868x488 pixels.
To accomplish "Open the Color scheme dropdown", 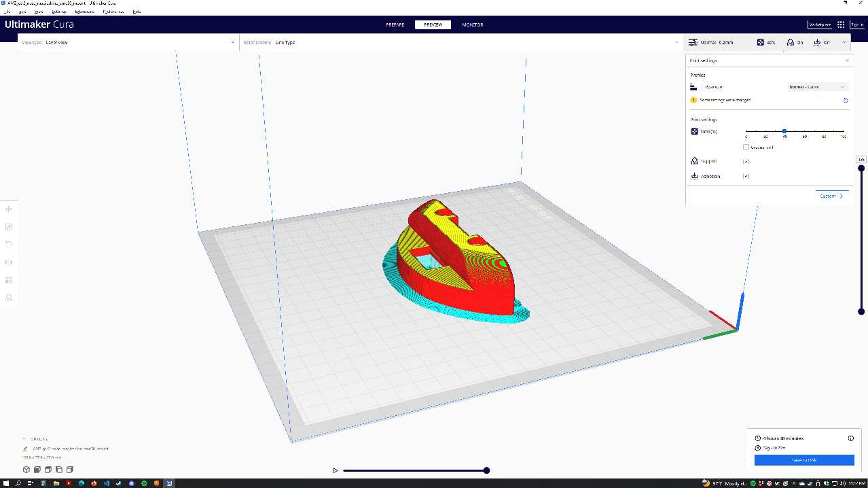I will tap(460, 42).
